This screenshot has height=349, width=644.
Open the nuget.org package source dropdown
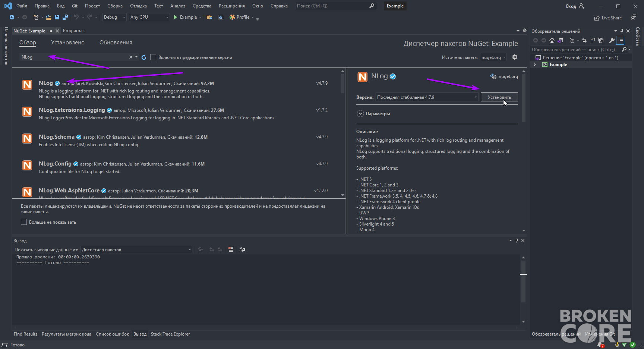pos(493,57)
